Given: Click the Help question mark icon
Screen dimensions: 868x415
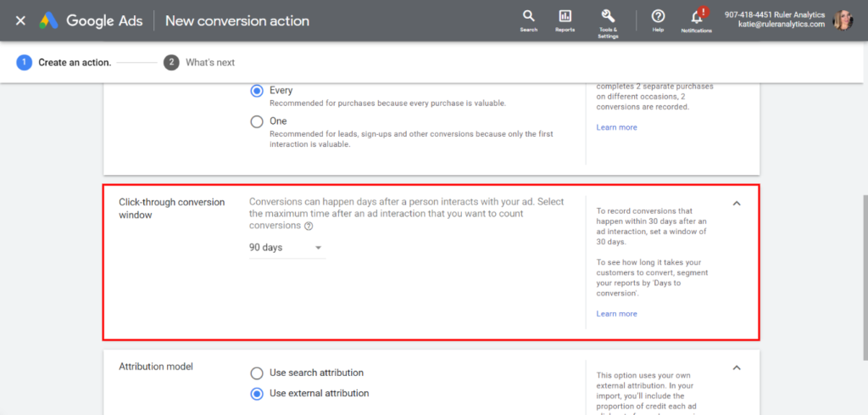Looking at the screenshot, I should click(658, 16).
